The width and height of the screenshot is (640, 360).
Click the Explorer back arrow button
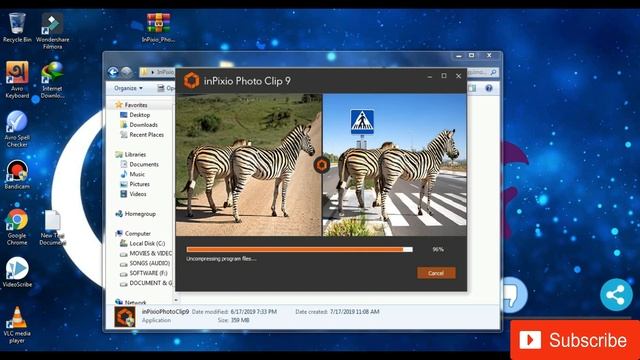tap(113, 72)
